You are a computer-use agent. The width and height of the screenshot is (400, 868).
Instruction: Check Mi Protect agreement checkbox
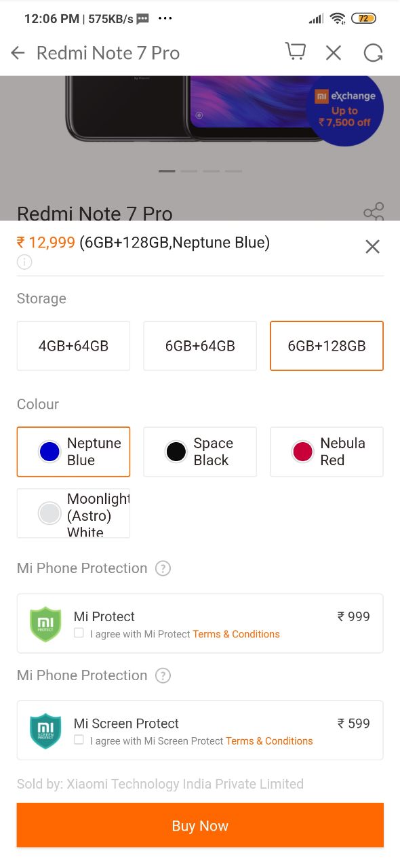click(x=79, y=633)
